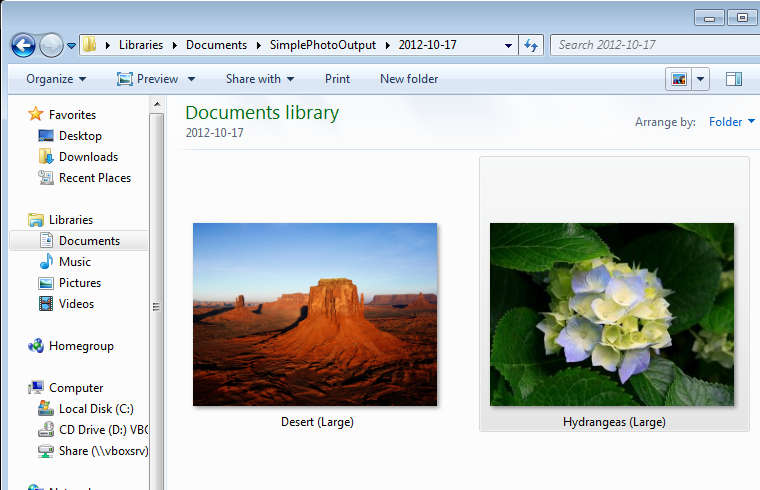Click the Pictures library icon

tap(46, 283)
